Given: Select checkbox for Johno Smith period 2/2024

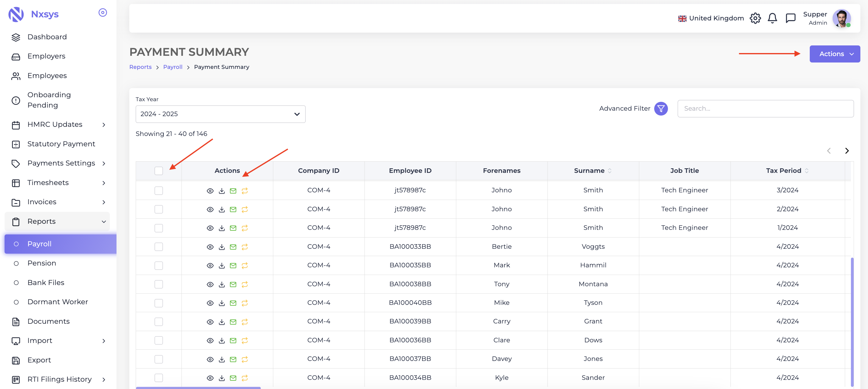Looking at the screenshot, I should (x=159, y=209).
